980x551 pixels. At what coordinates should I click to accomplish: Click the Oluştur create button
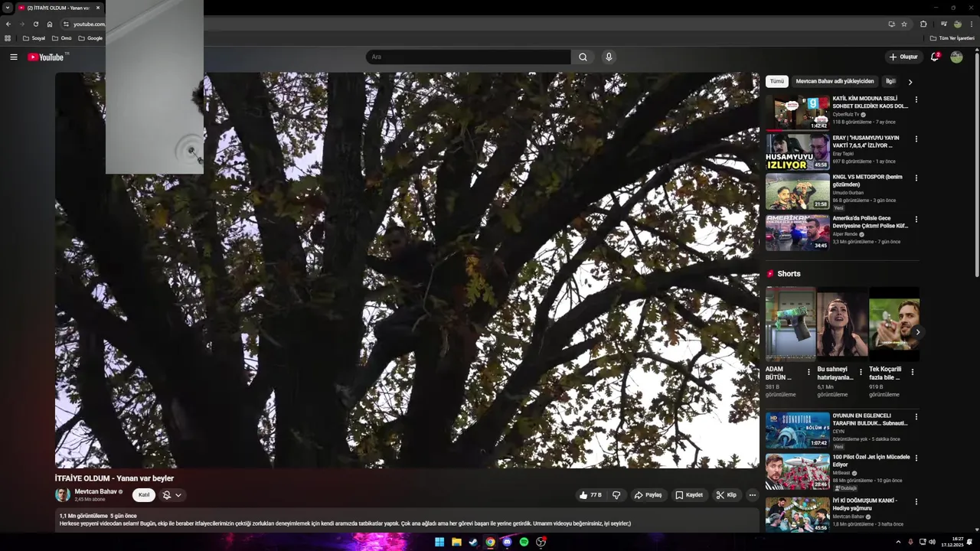[x=903, y=57]
